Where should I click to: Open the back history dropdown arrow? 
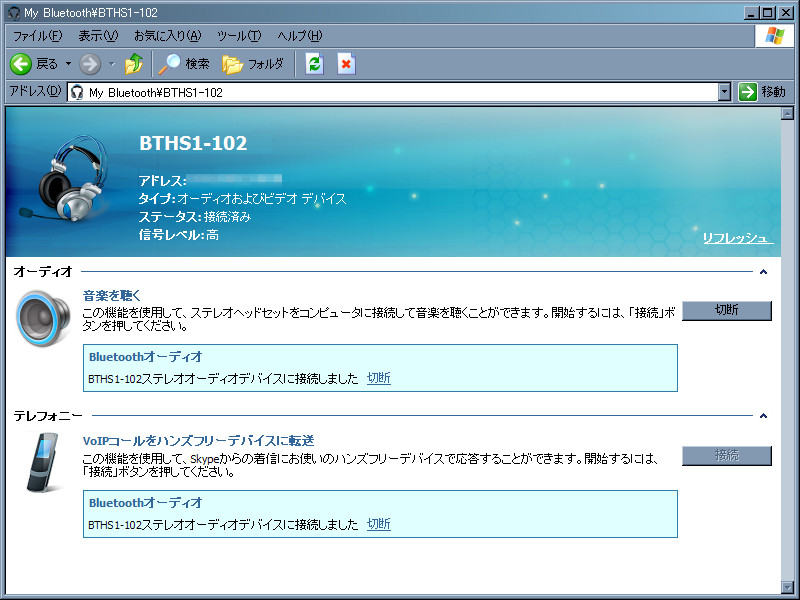click(68, 64)
